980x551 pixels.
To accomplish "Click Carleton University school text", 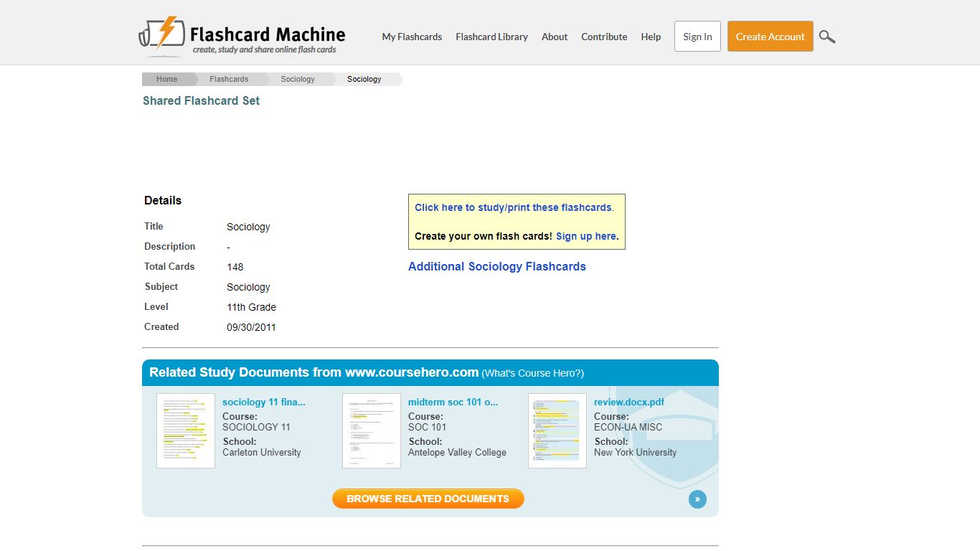I will 262,452.
